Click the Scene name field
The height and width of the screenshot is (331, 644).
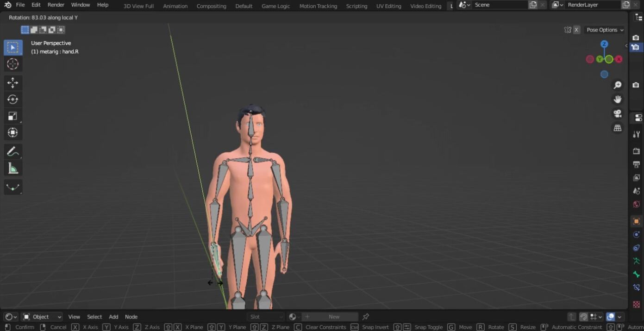click(x=499, y=5)
